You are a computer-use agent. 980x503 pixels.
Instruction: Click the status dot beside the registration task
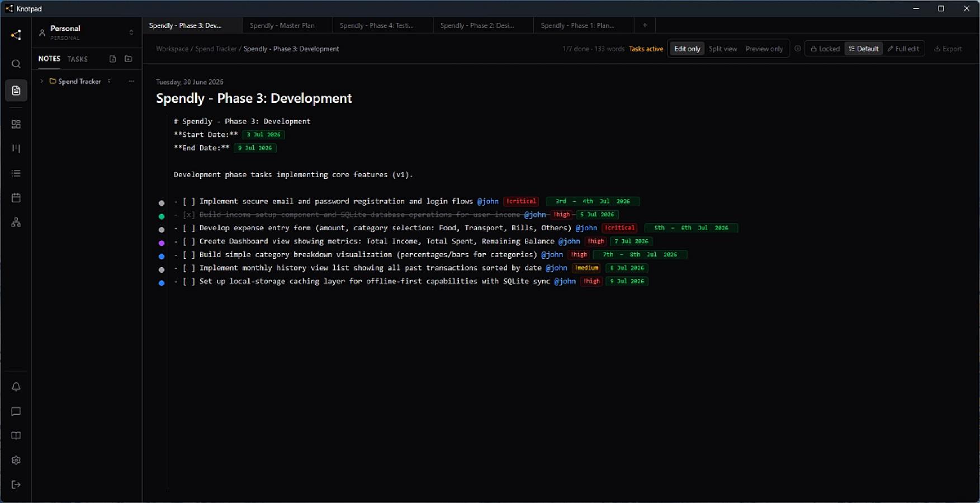tap(162, 203)
